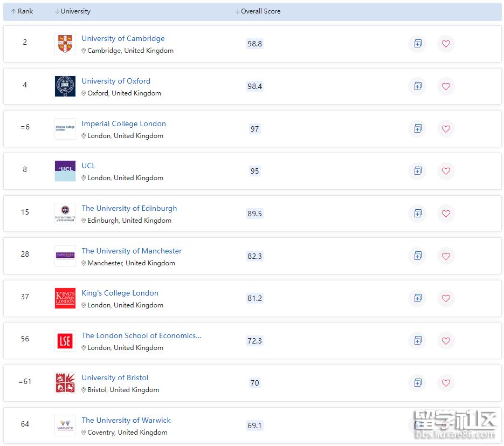Open The London School of Economics link
The height and width of the screenshot is (446, 504).
[x=142, y=335]
